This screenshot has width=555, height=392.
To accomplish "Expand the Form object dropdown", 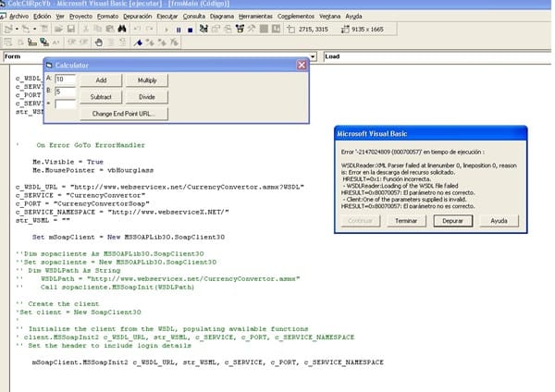I will [314, 57].
